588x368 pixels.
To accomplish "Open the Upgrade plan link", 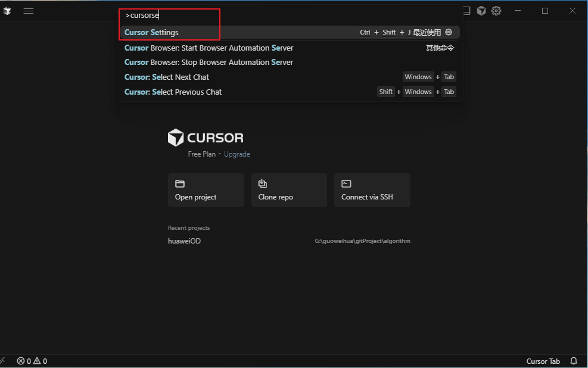I will (x=237, y=154).
